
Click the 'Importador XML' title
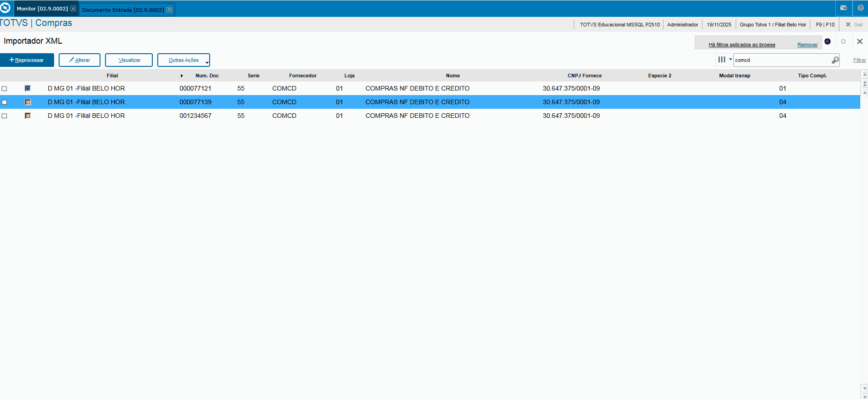tap(33, 41)
